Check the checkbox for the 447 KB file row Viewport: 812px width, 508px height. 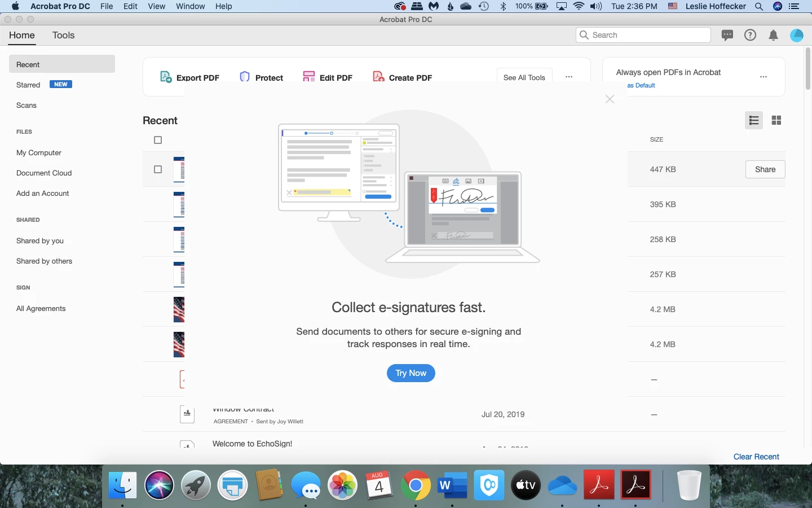(158, 169)
